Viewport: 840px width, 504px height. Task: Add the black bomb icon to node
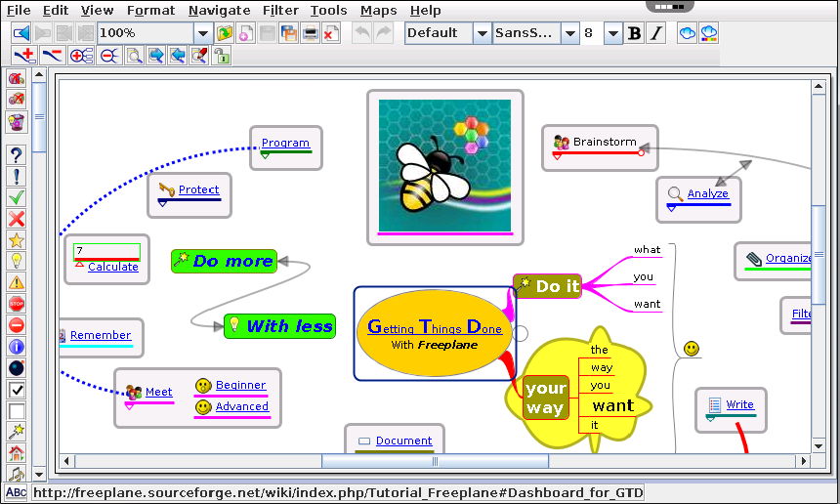[17, 368]
